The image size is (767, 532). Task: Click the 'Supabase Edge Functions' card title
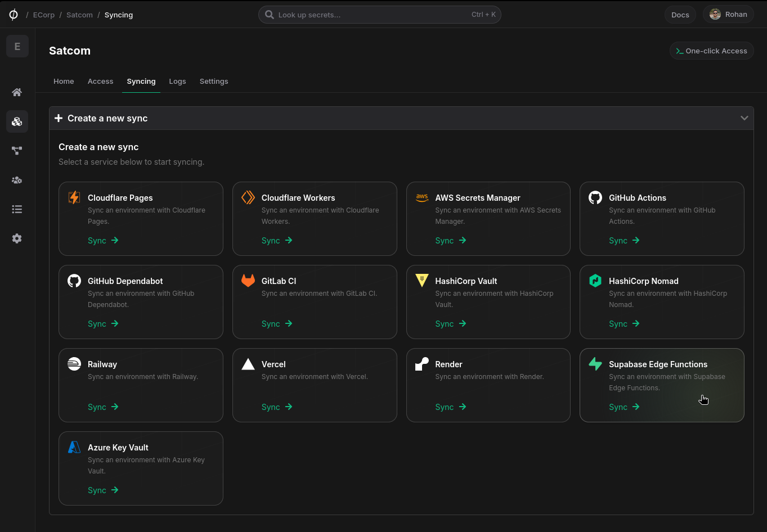click(658, 364)
